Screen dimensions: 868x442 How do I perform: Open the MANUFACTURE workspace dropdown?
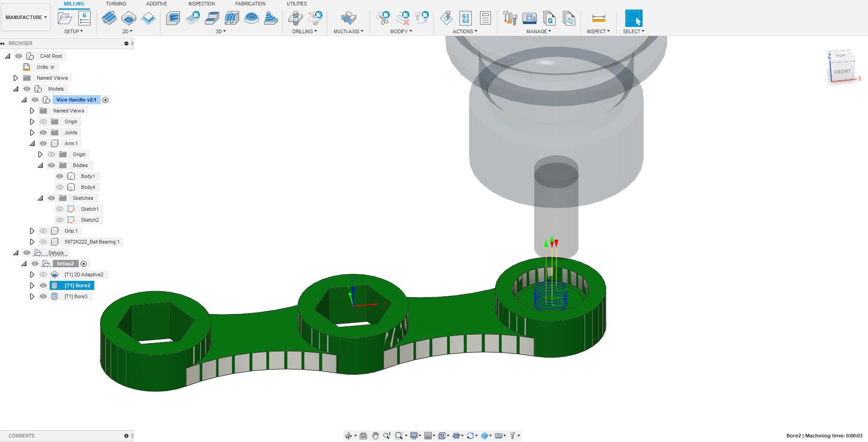(x=26, y=17)
